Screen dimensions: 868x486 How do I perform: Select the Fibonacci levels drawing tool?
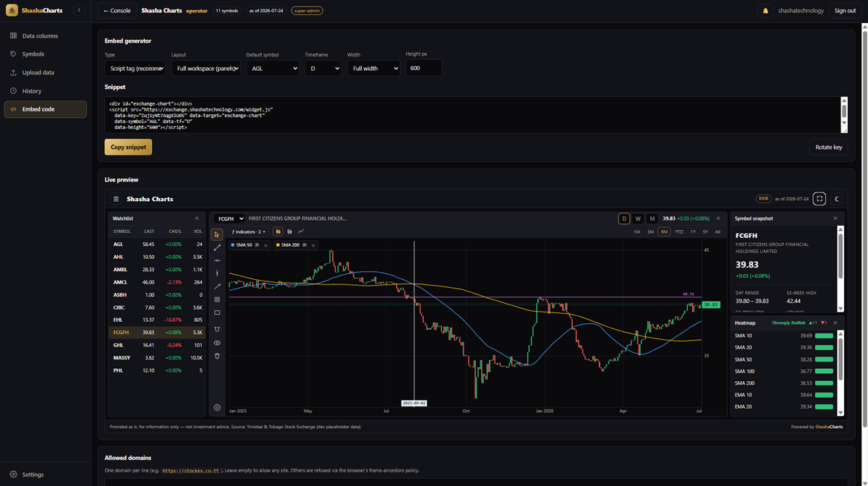tap(217, 299)
